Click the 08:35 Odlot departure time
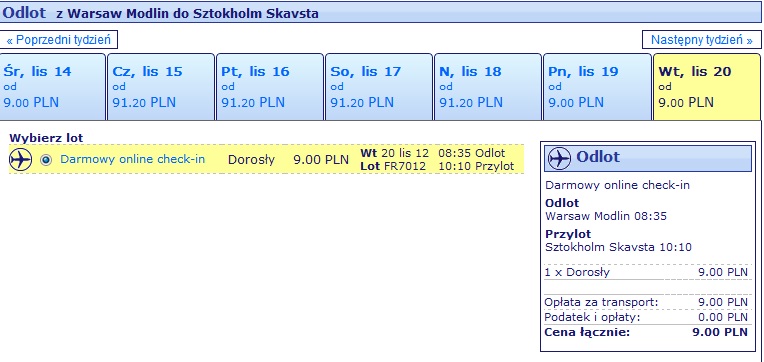The image size is (764, 362). pos(472,153)
